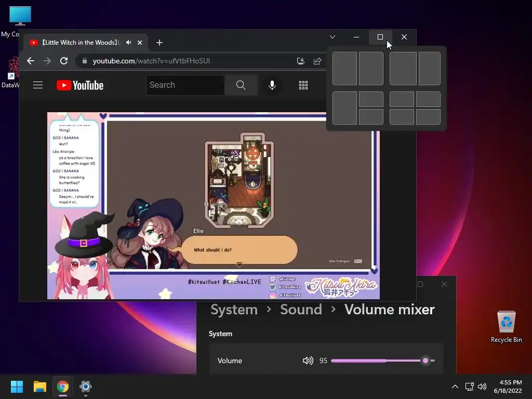Choose bottom-left zone of the four-quadrant layout

coord(402,117)
